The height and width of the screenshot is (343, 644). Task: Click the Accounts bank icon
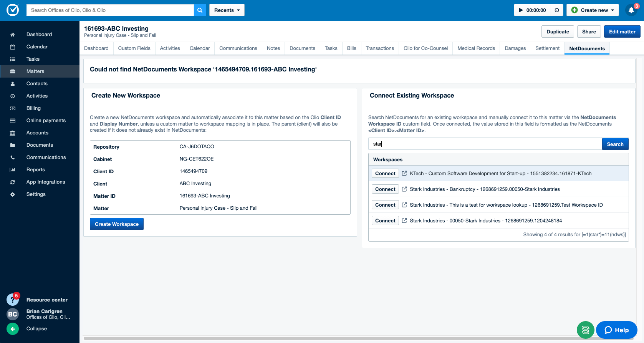(x=13, y=133)
